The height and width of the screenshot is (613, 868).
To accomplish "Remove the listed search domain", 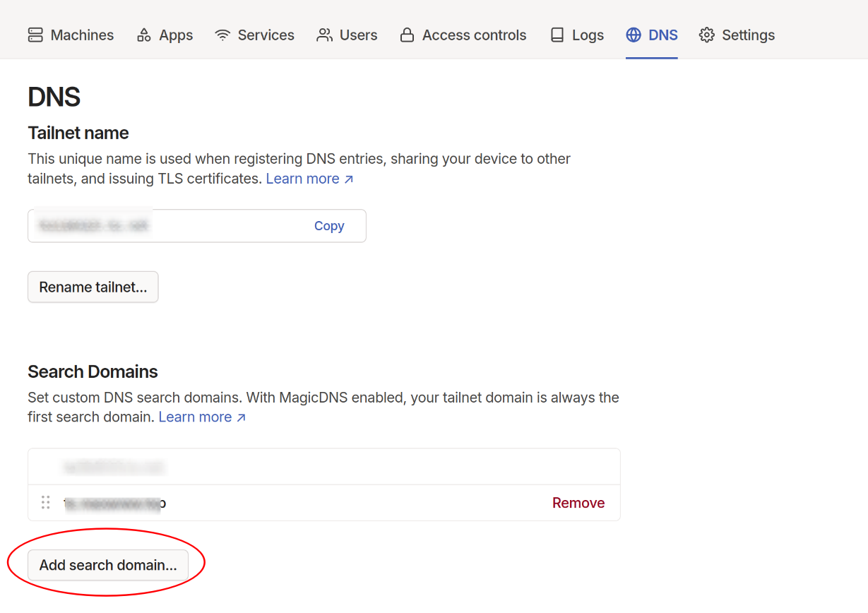I will coord(578,503).
